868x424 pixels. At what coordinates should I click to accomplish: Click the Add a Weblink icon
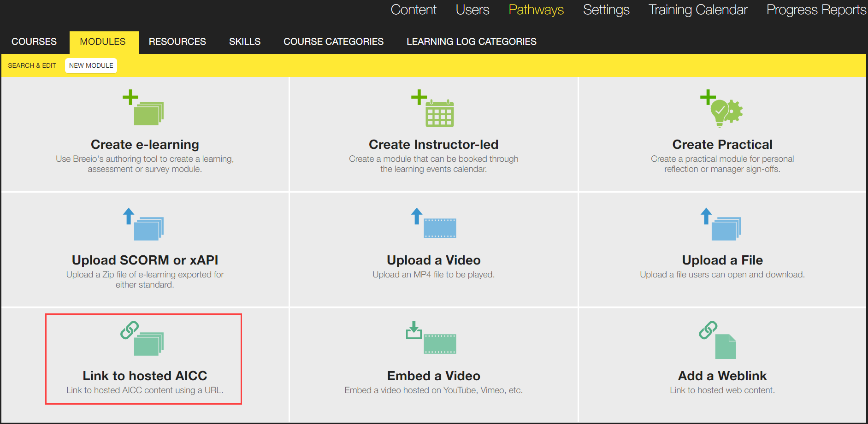point(718,340)
